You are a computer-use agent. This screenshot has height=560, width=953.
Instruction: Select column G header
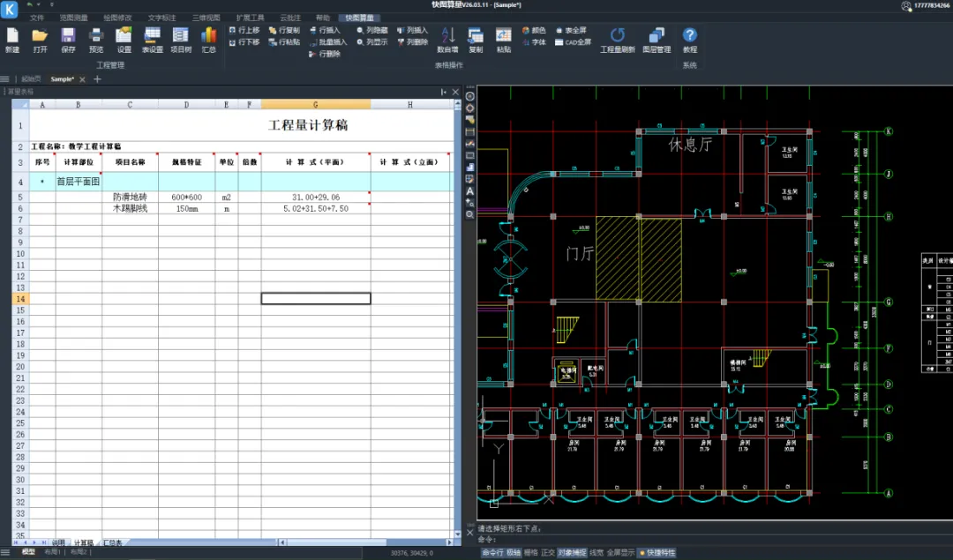coord(316,104)
